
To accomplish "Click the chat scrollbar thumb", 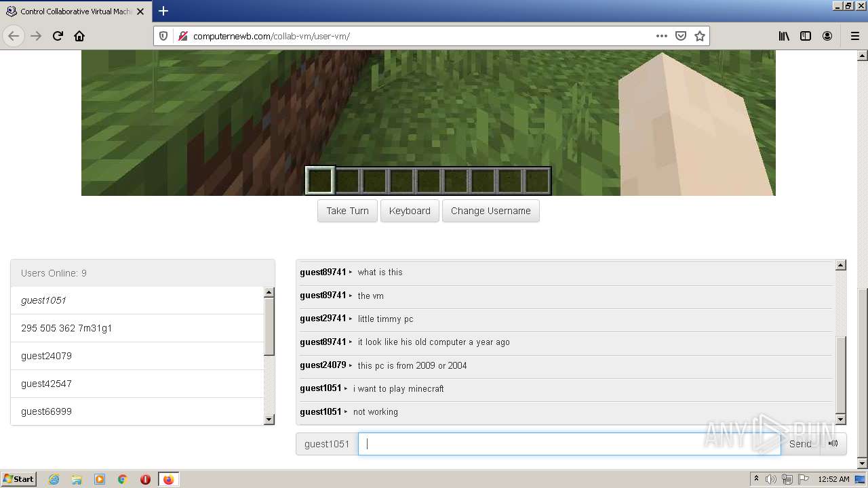I will (840, 374).
